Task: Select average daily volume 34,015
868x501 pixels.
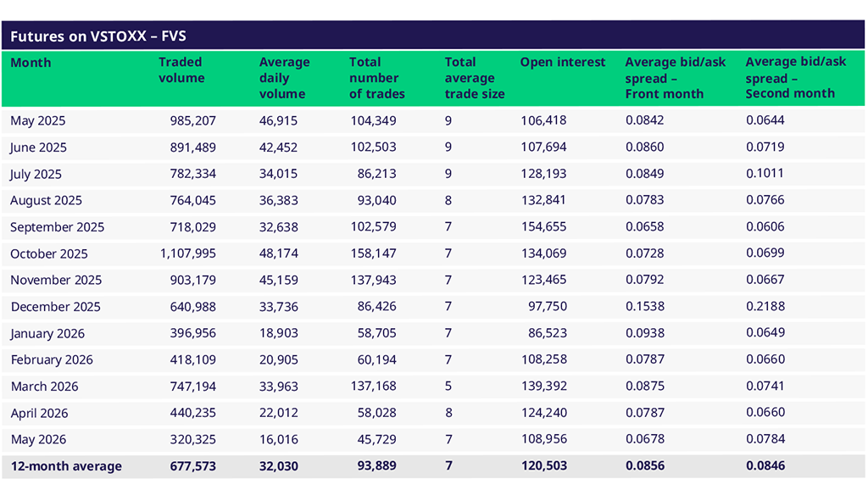Action: pos(278,174)
